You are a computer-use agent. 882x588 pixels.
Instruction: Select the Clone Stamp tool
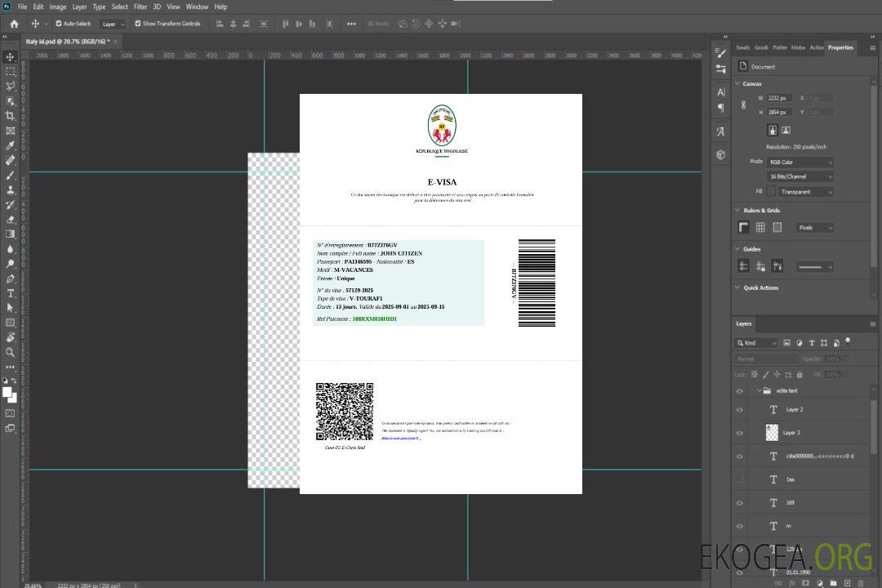(10, 190)
